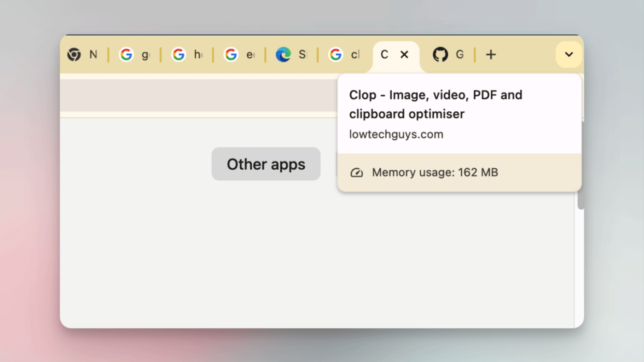This screenshot has height=362, width=644.
Task: Click the memory usage gauge icon
Action: click(357, 173)
